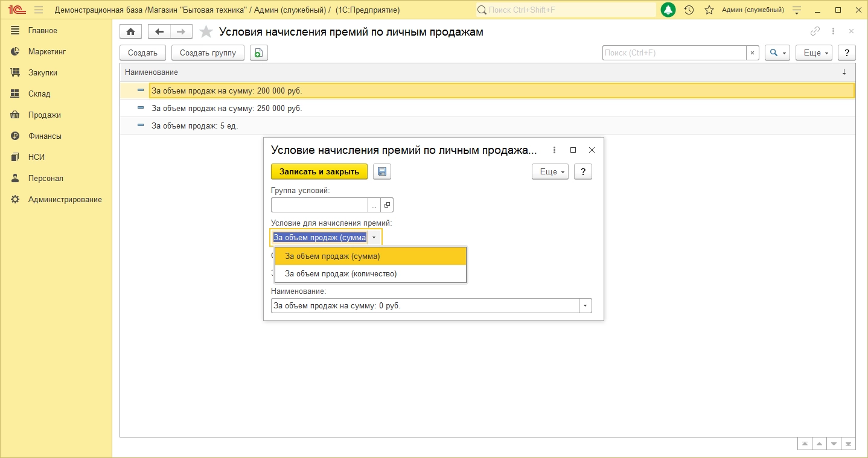
Task: Select row 'За объем продаж на сумму: 250 000 руб.'
Action: pos(488,109)
